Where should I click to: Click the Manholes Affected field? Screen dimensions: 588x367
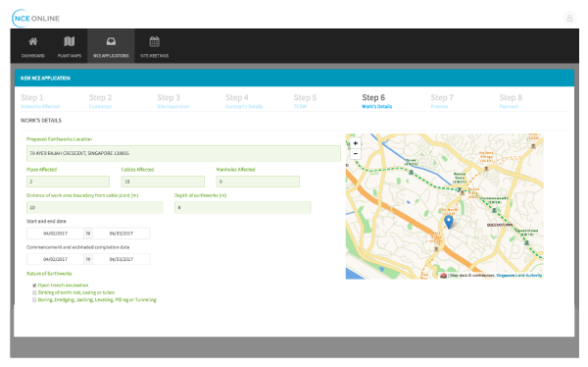coord(258,182)
